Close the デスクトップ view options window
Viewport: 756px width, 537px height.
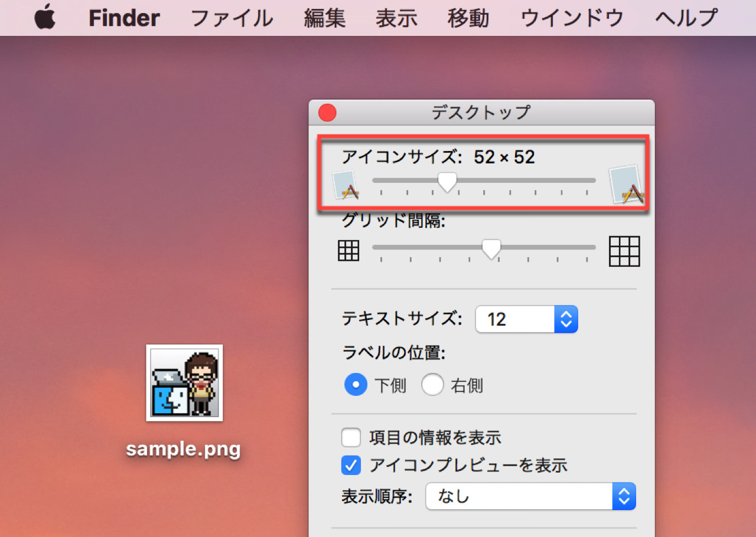point(327,112)
